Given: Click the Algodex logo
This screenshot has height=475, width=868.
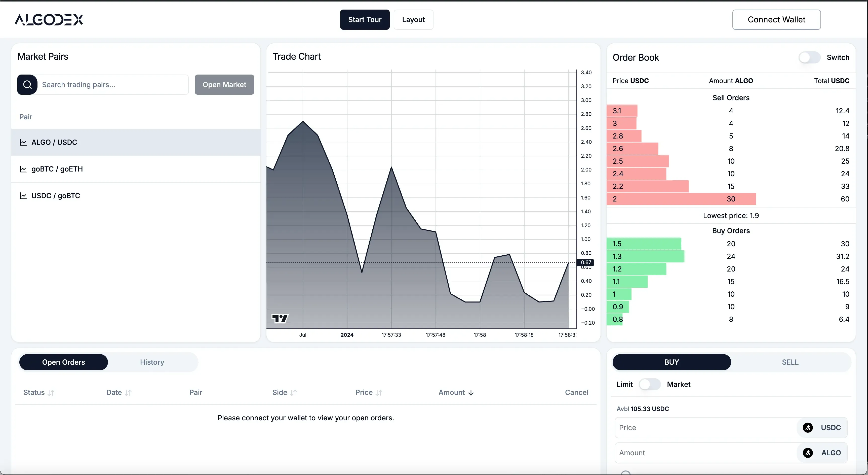Looking at the screenshot, I should pos(49,20).
